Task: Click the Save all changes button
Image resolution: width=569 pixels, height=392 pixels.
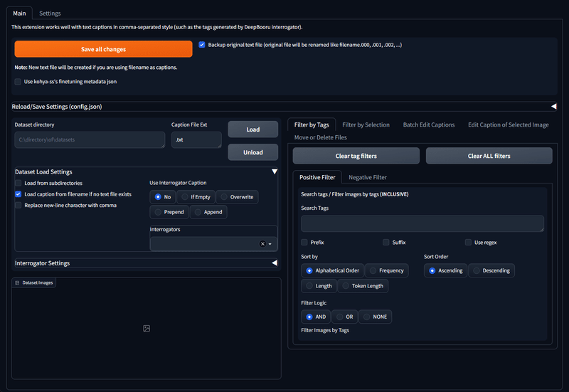Action: (x=103, y=49)
